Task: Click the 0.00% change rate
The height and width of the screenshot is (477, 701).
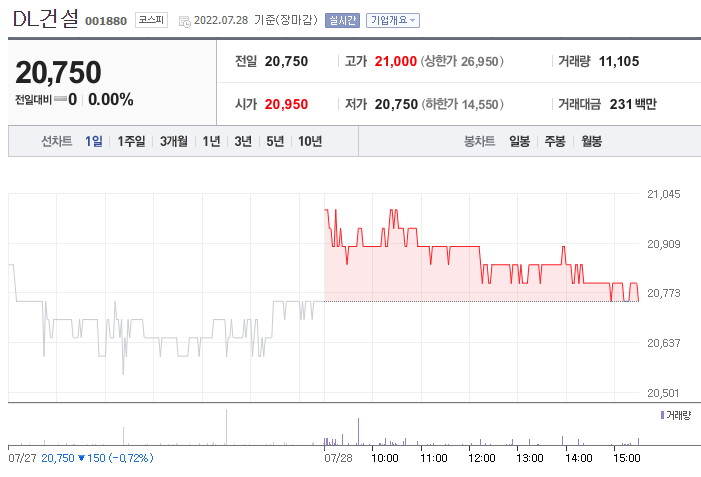Action: point(110,99)
